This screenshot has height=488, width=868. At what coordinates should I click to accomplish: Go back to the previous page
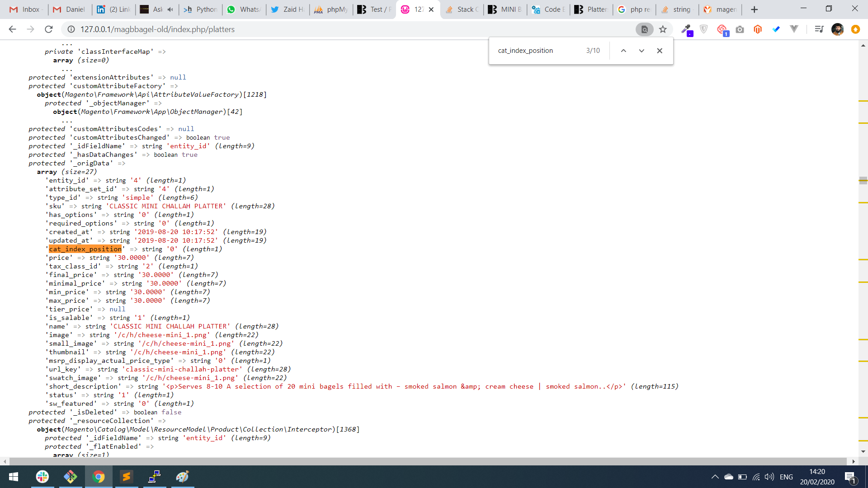12,29
